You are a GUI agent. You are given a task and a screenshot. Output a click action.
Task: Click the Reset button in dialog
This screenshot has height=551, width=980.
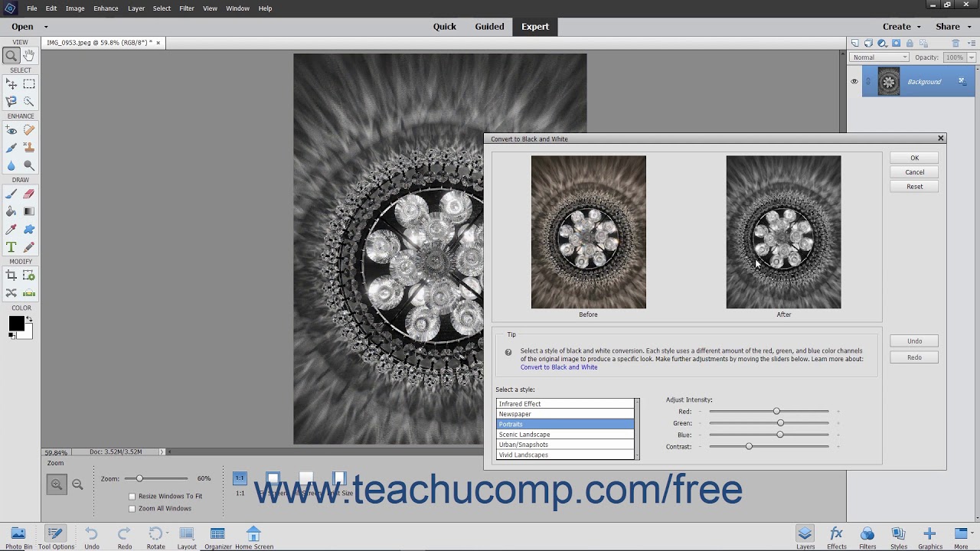click(914, 187)
